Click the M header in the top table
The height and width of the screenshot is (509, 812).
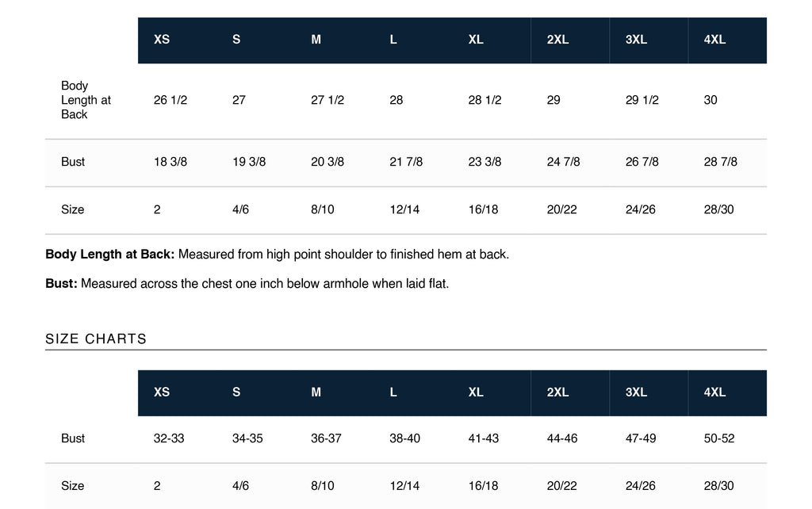tap(316, 40)
